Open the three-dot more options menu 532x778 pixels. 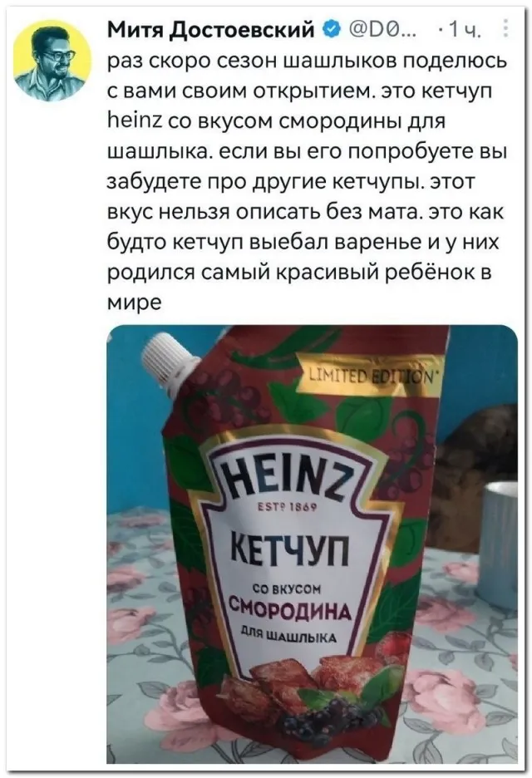point(505,29)
